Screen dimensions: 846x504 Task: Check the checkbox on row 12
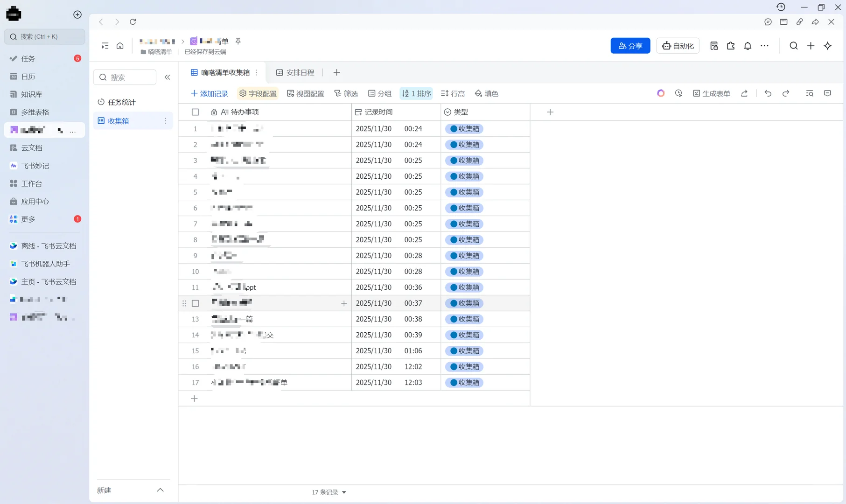pyautogui.click(x=195, y=303)
